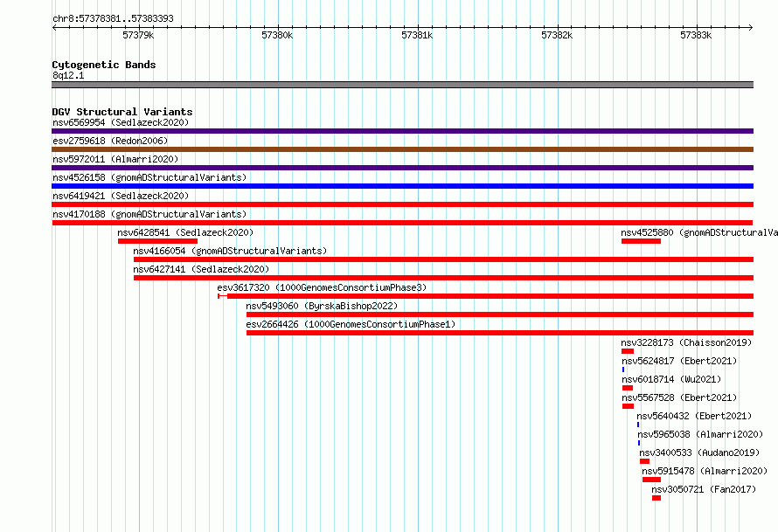Screen dimensions: 778x532
Task: Select nsv6018714 (Wu2021) label
Action: pos(671,379)
